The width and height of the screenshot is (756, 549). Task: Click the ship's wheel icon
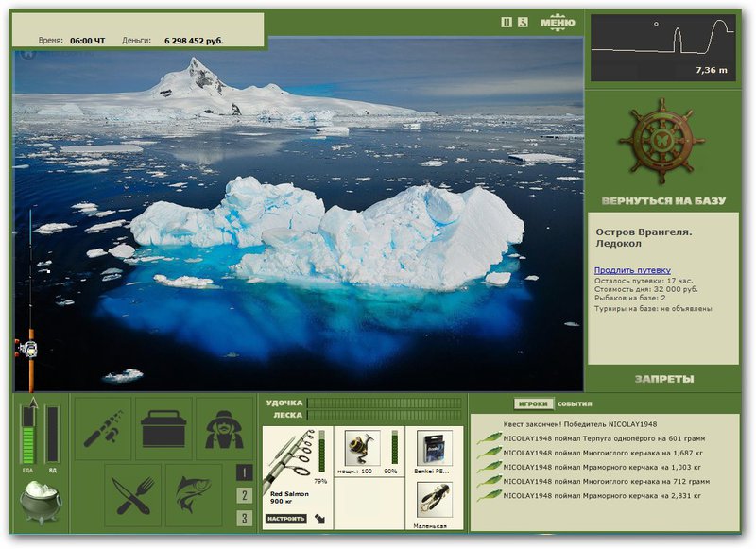click(662, 142)
